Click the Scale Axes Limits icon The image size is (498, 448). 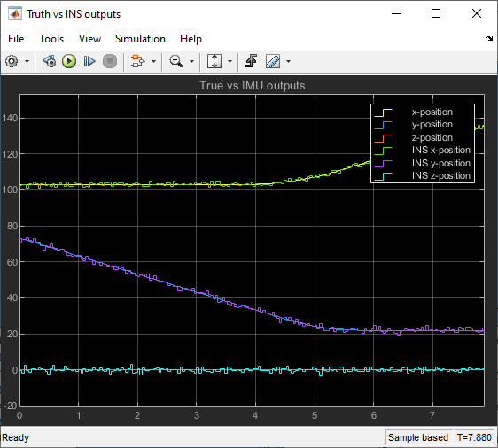pyautogui.click(x=214, y=61)
